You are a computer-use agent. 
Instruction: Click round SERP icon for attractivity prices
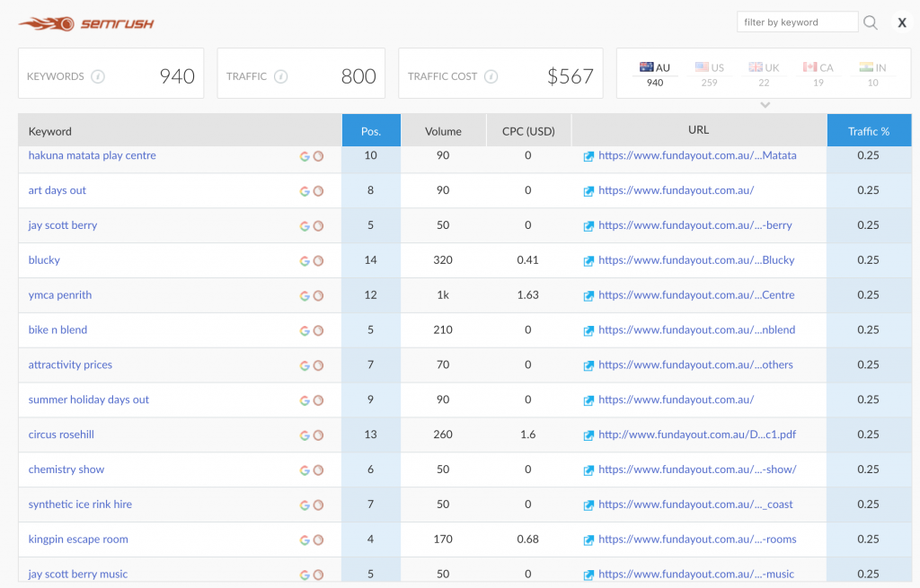pyautogui.click(x=318, y=365)
